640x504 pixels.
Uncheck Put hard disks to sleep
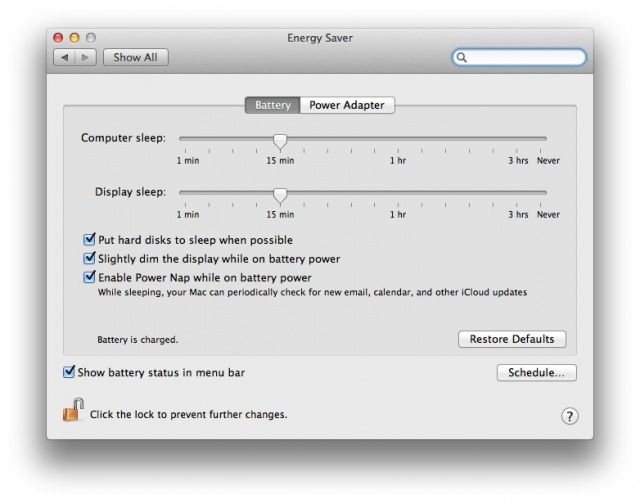(89, 240)
